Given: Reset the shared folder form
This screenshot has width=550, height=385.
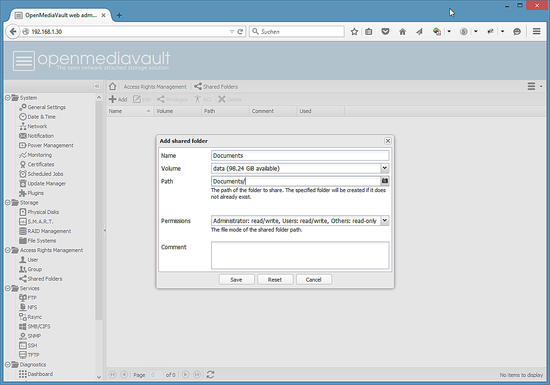Looking at the screenshot, I should pos(275,279).
